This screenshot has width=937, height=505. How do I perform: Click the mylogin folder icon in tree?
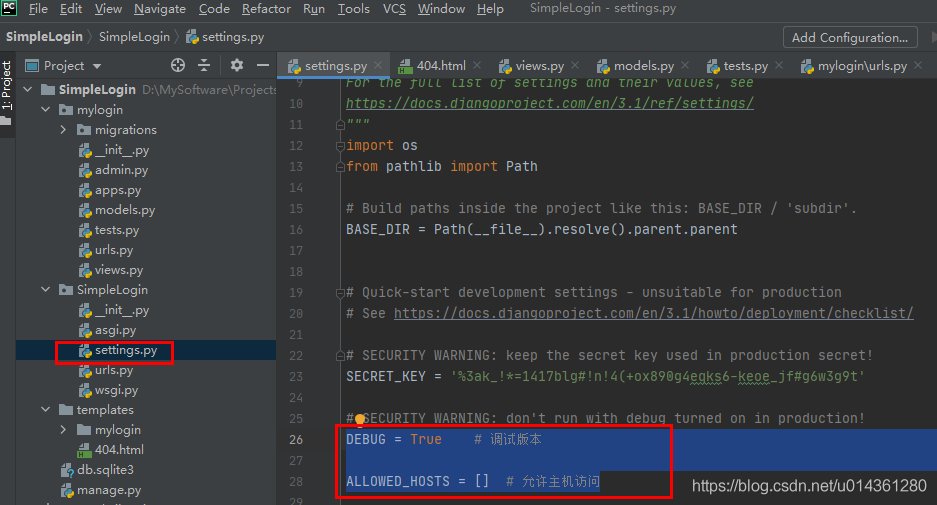tap(66, 110)
